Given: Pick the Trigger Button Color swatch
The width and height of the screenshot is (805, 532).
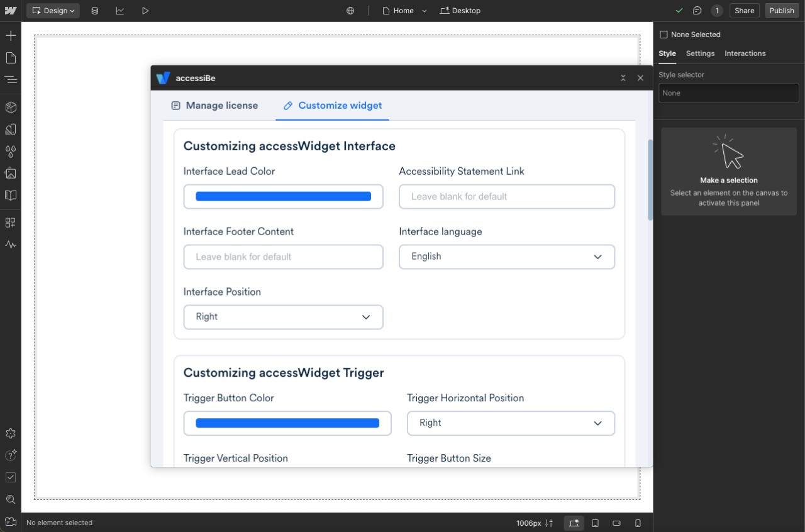Looking at the screenshot, I should [x=287, y=423].
